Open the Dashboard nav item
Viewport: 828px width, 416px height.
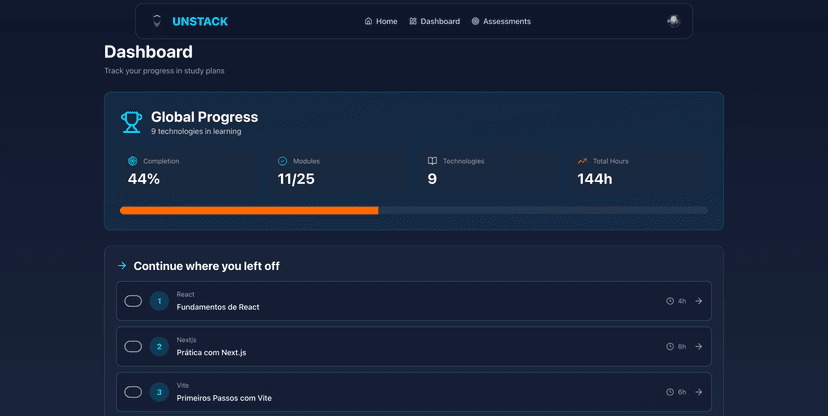click(x=434, y=21)
